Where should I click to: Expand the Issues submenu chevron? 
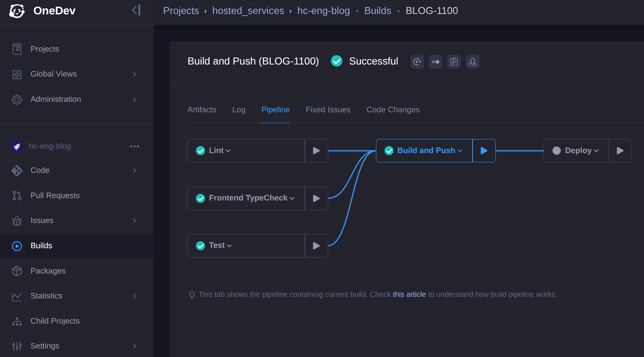[x=135, y=221]
